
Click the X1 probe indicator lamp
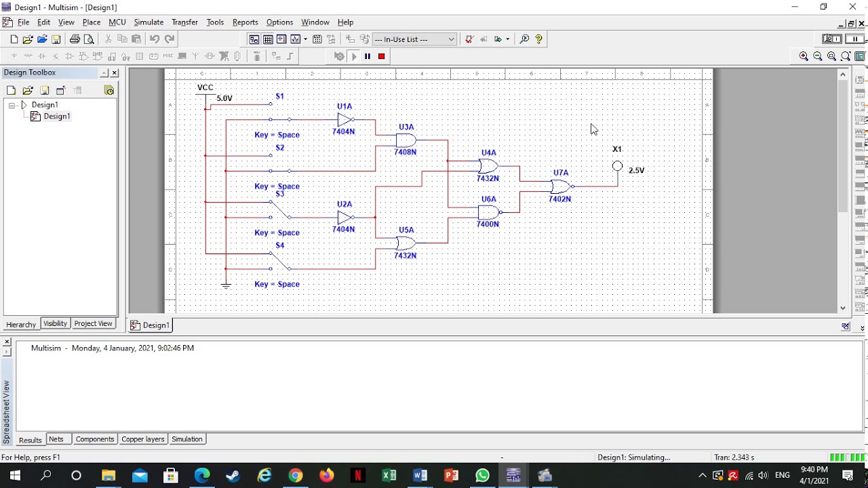tap(617, 166)
